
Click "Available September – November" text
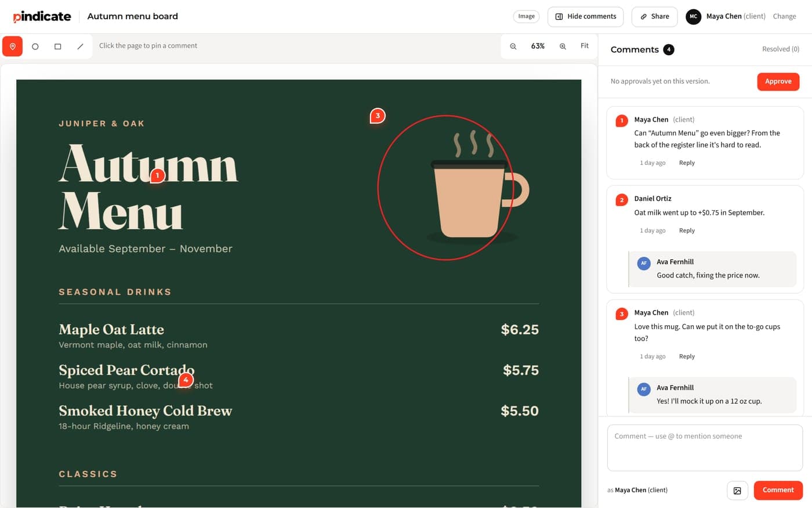[x=146, y=248]
